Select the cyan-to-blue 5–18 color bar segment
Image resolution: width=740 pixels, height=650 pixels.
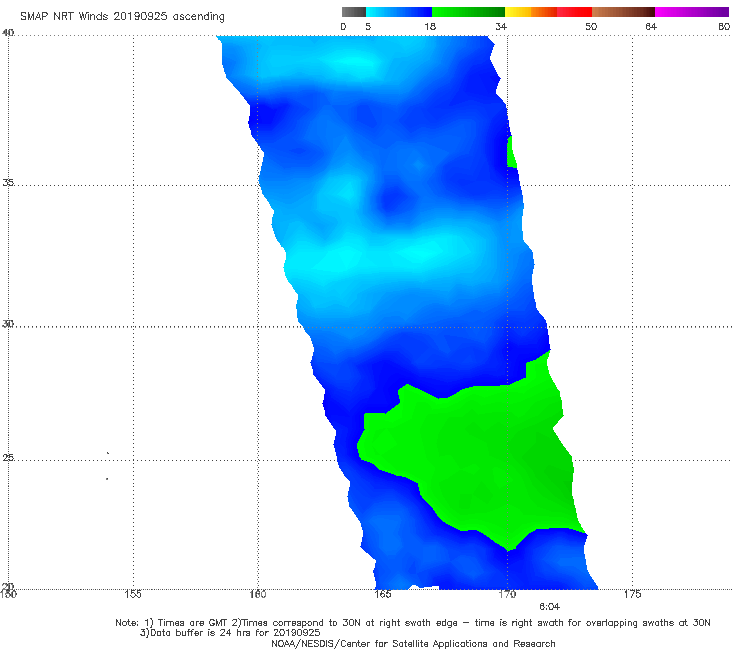(399, 12)
